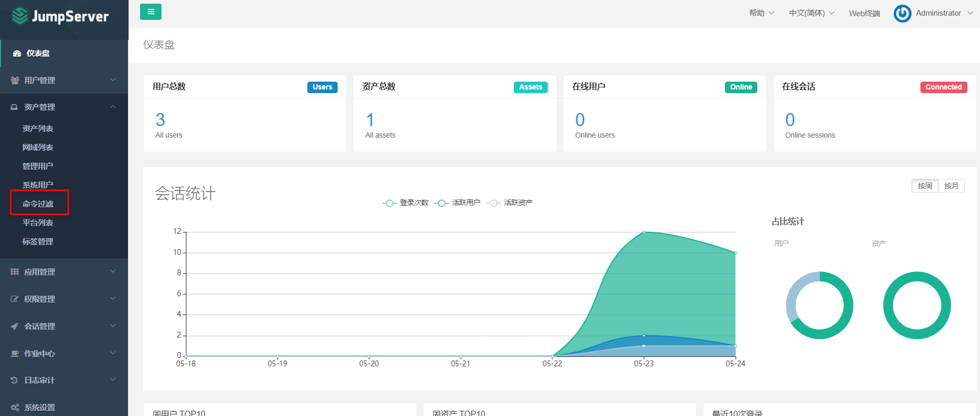
Task: Click the green Online badge
Action: tap(741, 87)
